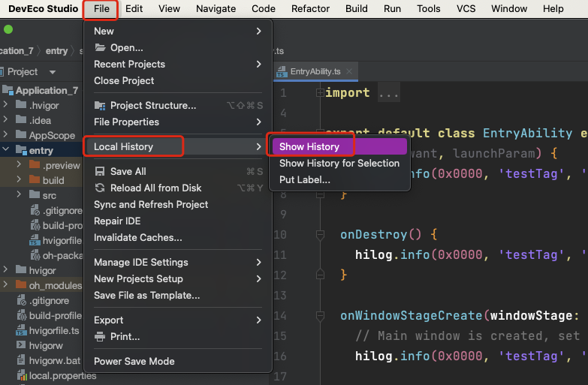Click the root .gitignore file icon
This screenshot has width=588, height=385.
21,300
